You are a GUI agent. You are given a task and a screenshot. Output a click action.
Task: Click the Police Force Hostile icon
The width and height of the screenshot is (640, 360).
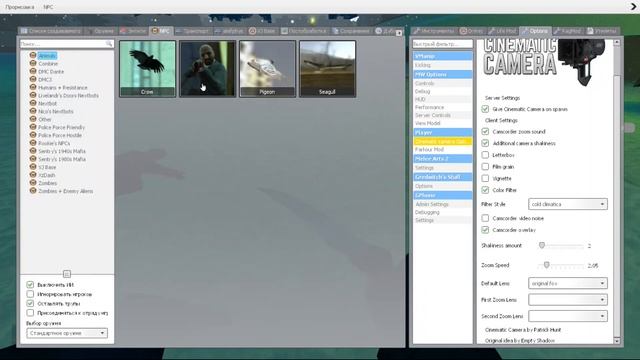click(33, 135)
